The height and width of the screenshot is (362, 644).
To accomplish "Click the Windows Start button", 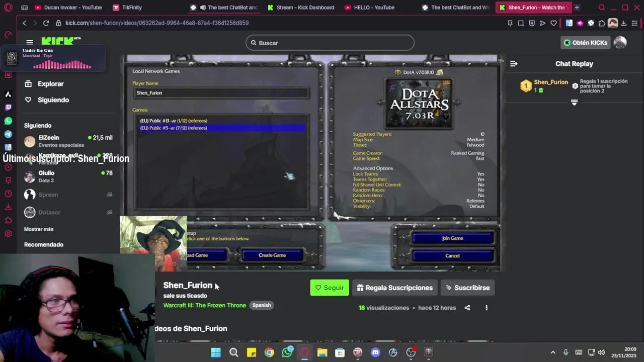I will click(216, 352).
